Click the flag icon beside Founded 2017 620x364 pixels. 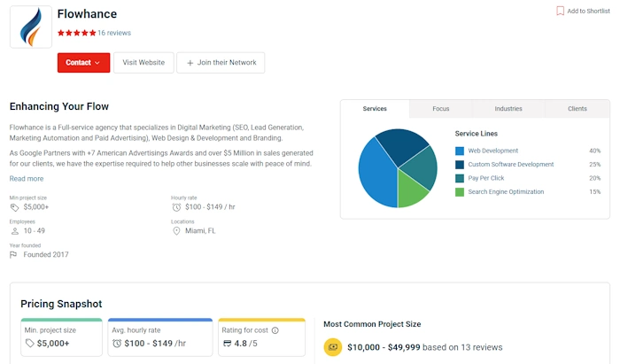pyautogui.click(x=13, y=255)
